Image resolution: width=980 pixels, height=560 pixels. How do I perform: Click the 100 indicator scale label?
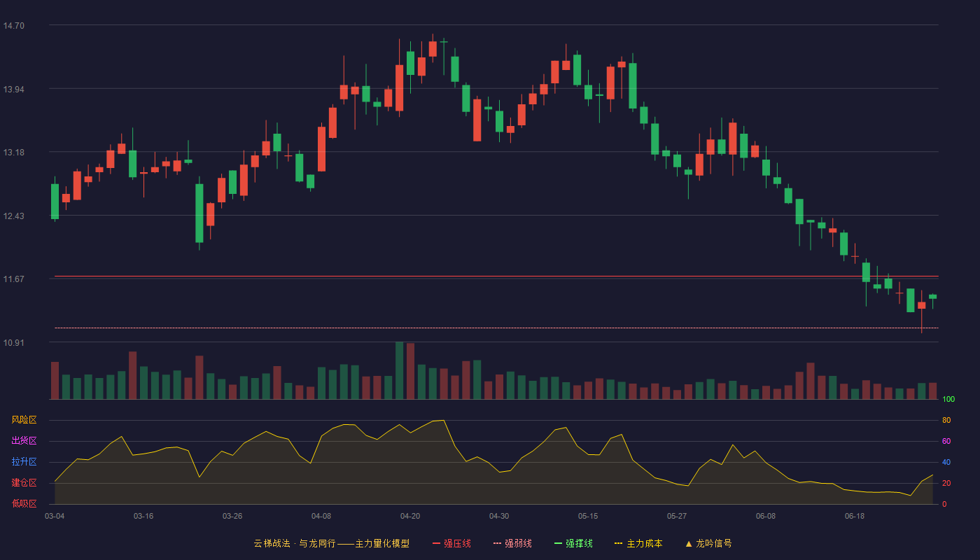tap(948, 400)
